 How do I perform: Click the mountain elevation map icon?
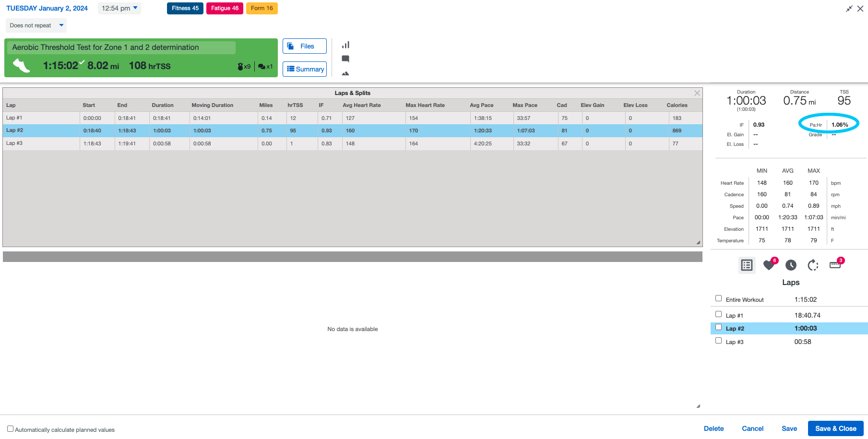point(345,73)
